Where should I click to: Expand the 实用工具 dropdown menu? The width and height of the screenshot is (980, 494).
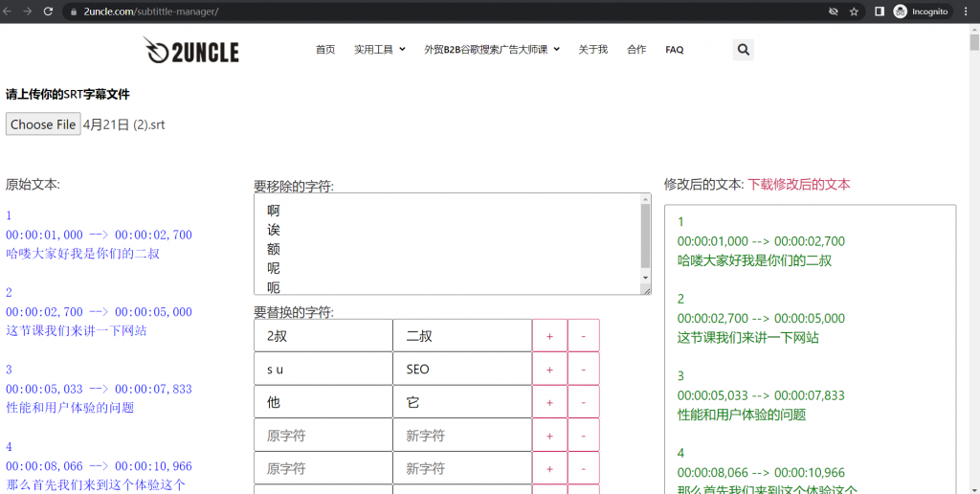pos(379,50)
